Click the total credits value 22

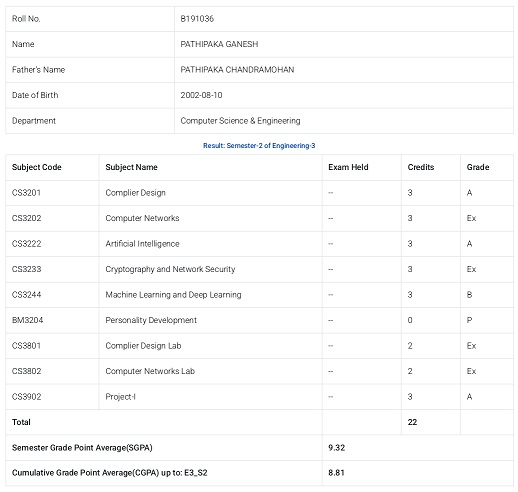point(412,422)
